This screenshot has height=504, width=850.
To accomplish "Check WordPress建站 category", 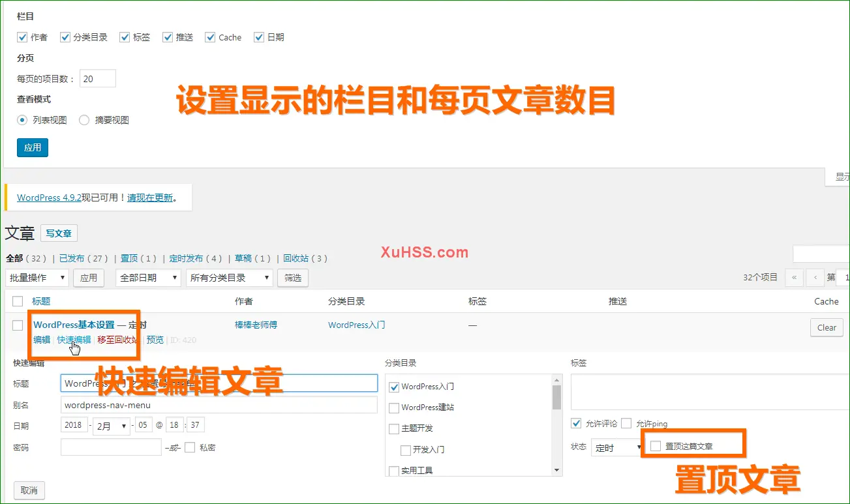I will pyautogui.click(x=394, y=408).
